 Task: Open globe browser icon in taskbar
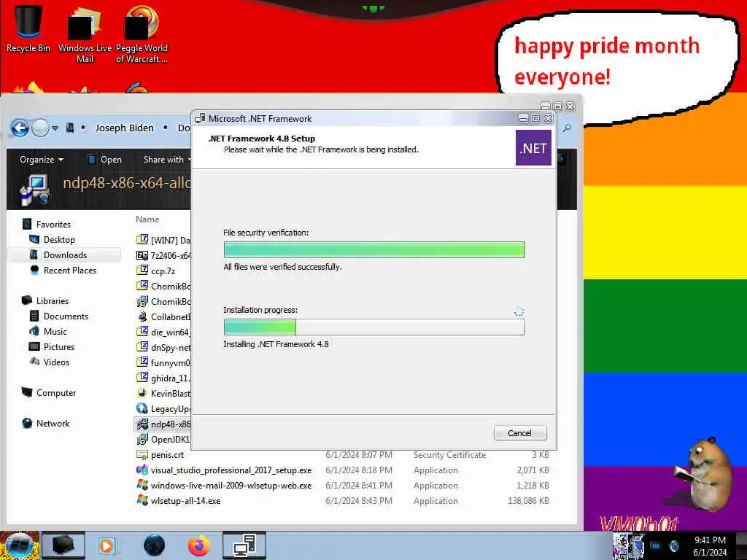pyautogui.click(x=154, y=545)
